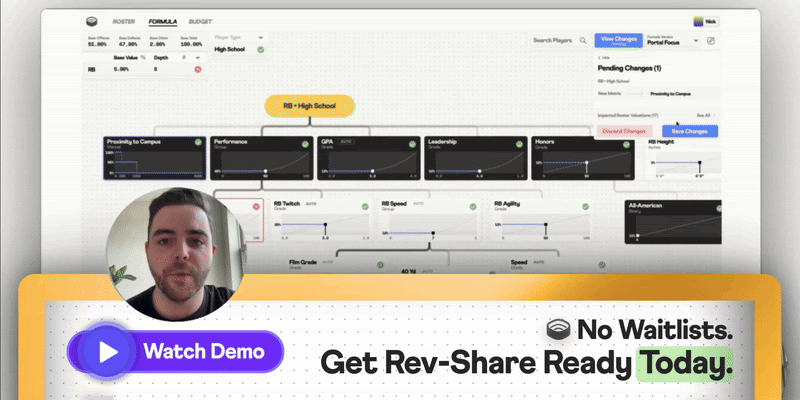Image resolution: width=800 pixels, height=400 pixels.
Task: Toggle High School player type checkmark
Action: click(261, 49)
